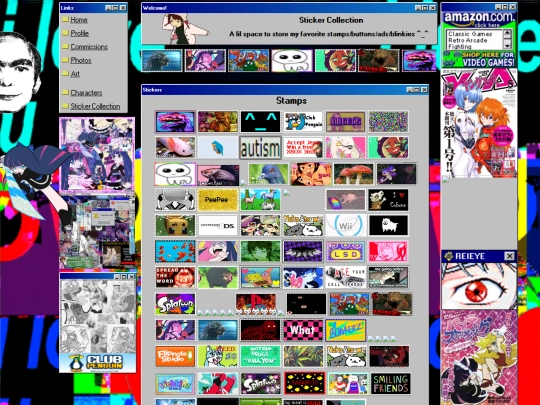540x405 pixels.
Task: Open the pink Panty and Stocking magazine cover
Action: pos(479,357)
